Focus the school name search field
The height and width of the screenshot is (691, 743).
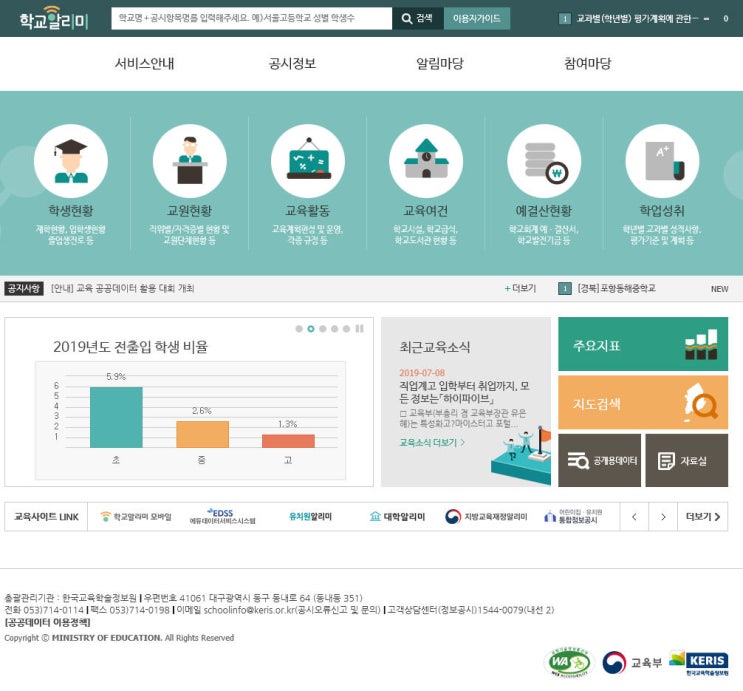(252, 18)
